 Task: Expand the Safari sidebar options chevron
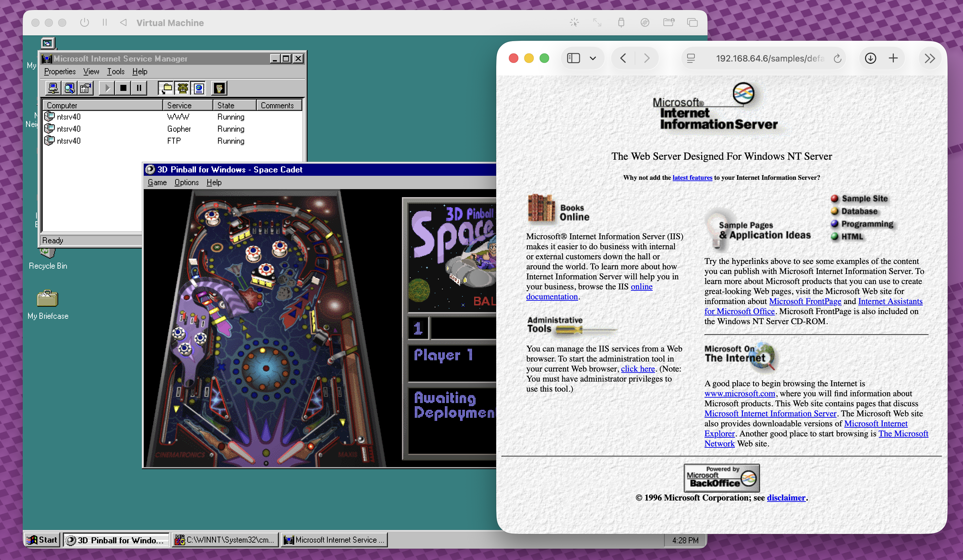[x=593, y=58]
